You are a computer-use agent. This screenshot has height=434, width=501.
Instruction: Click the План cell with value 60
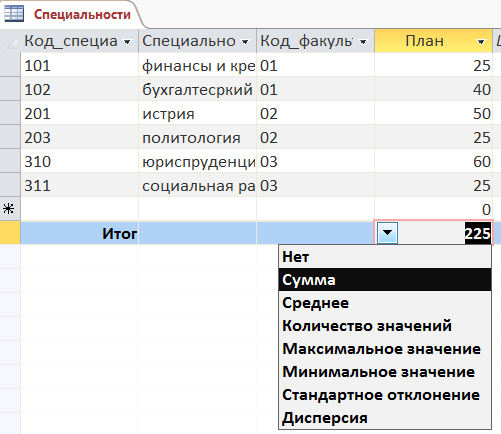pos(433,161)
